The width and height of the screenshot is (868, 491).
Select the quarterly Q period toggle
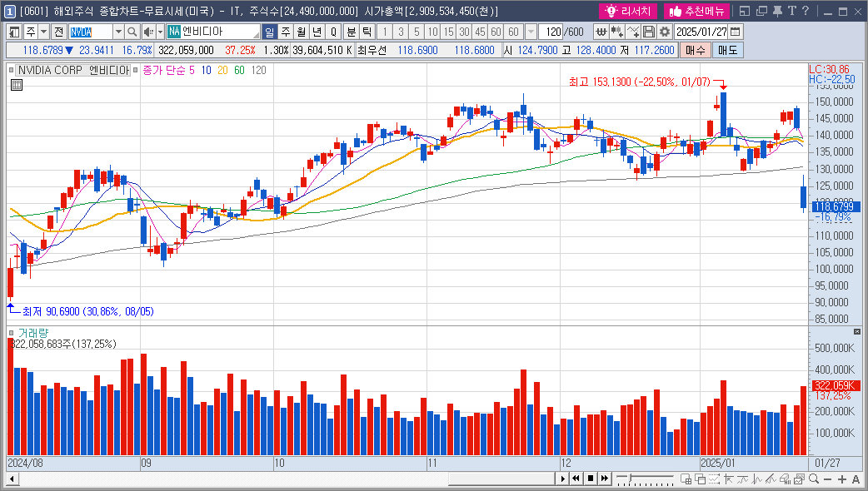pos(333,32)
